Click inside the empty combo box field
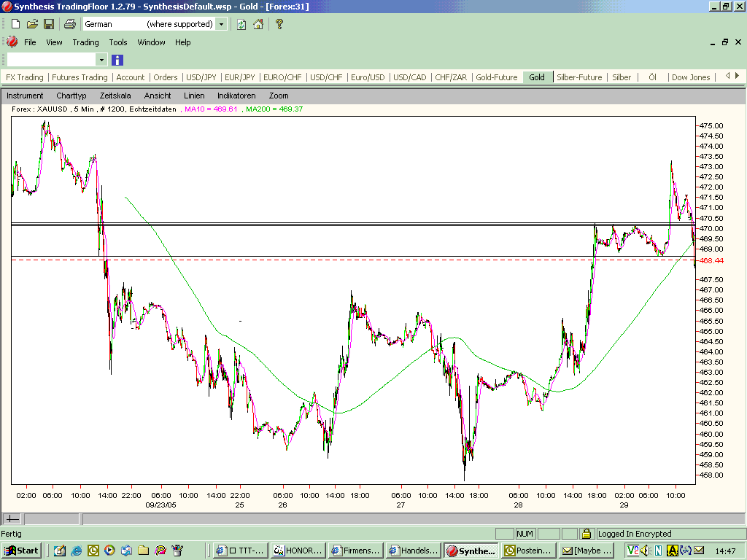747x560 pixels. pyautogui.click(x=51, y=60)
